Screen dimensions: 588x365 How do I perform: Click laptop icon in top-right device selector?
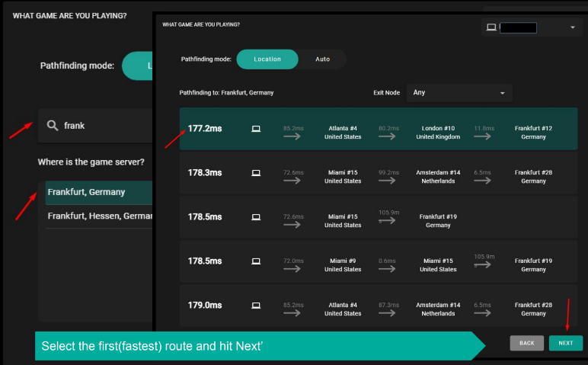491,27
